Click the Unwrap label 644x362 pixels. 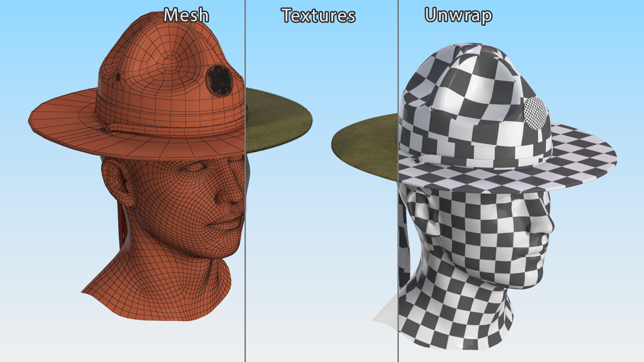(458, 15)
